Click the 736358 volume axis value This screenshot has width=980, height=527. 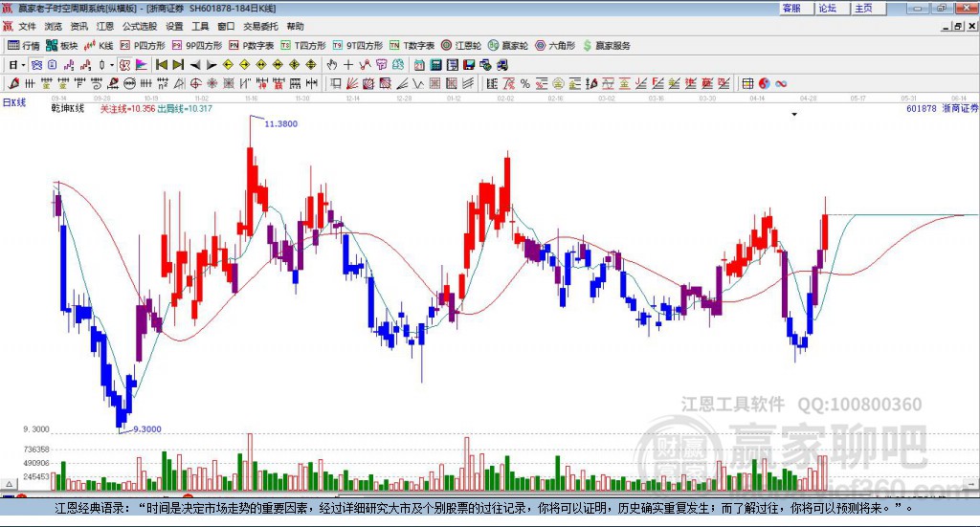[36, 450]
